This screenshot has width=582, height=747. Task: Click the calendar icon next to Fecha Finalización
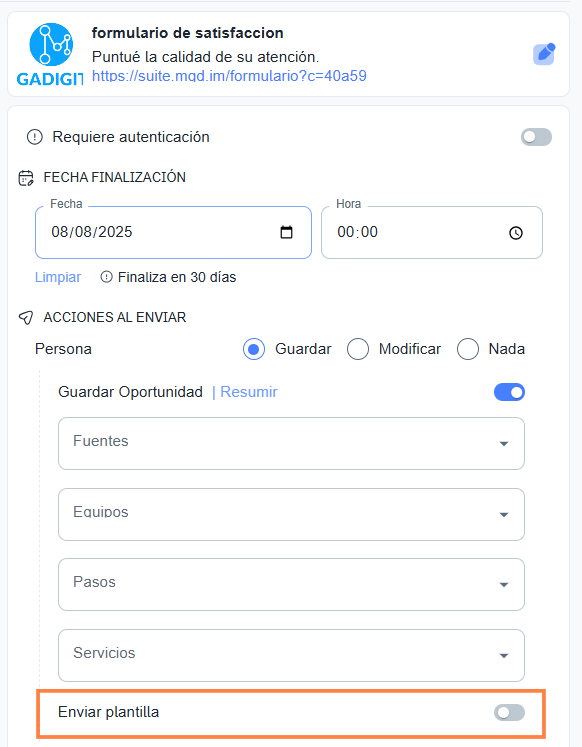pyautogui.click(x=26, y=178)
